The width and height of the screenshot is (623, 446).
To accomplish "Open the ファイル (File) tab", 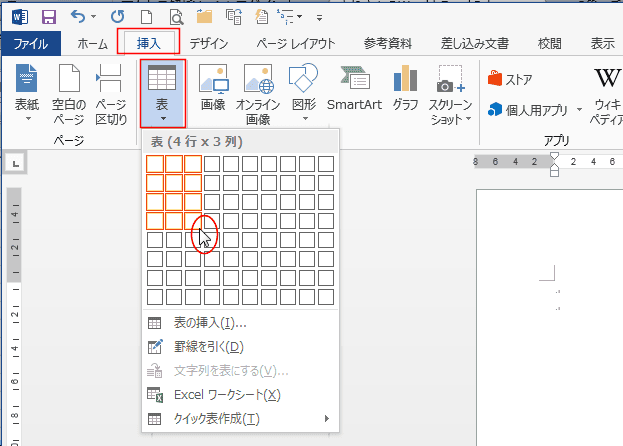I will 30,43.
